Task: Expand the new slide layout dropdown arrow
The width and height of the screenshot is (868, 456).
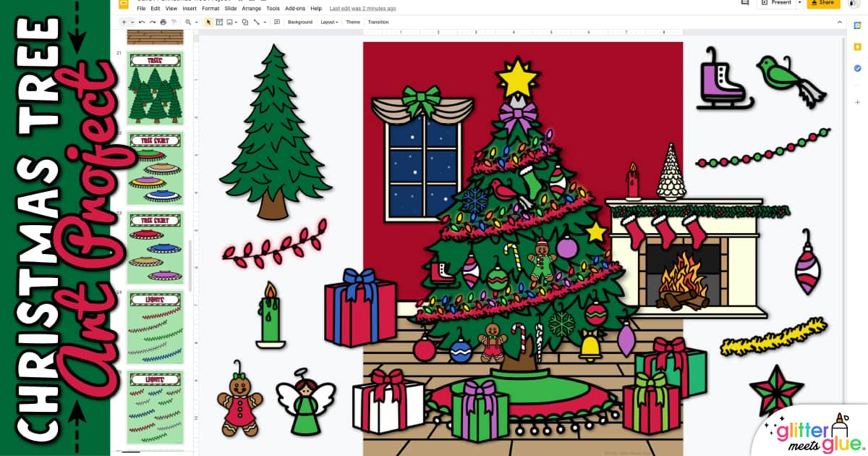Action: [131, 22]
